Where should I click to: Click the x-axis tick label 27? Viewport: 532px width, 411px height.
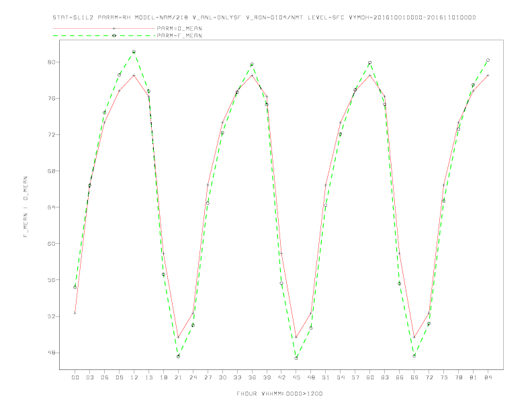coord(208,377)
